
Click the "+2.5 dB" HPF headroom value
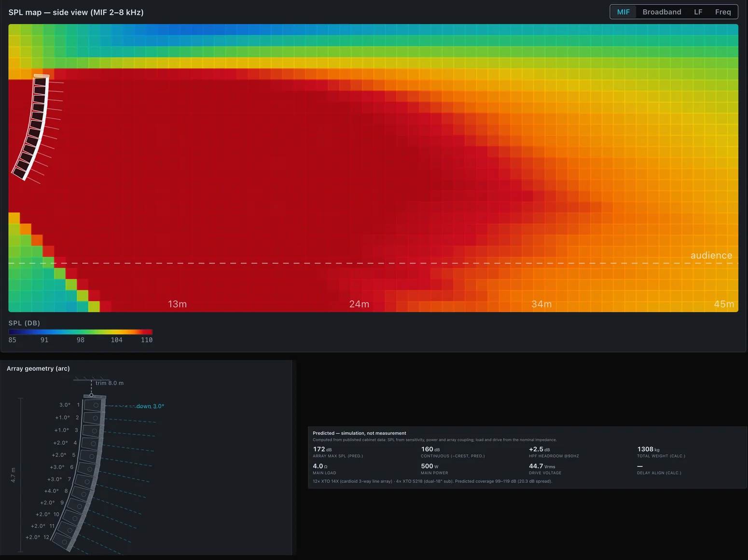pos(540,449)
